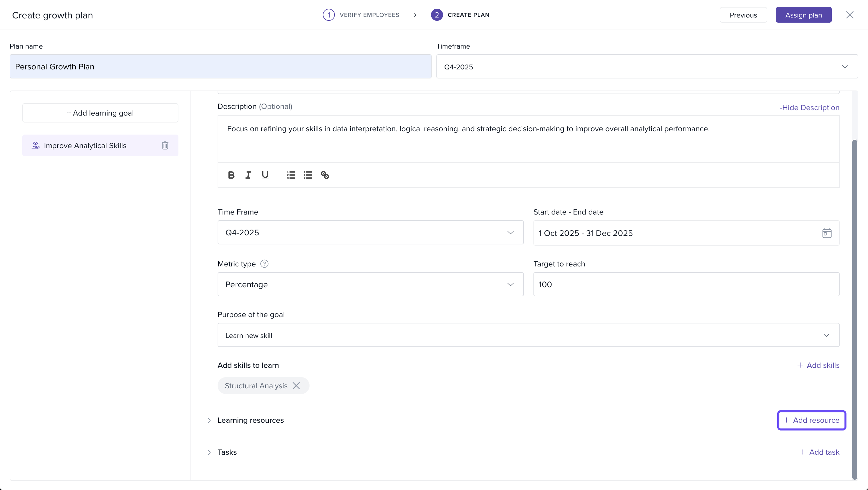Insert a numbered list in description
This screenshot has height=490, width=868.
291,175
